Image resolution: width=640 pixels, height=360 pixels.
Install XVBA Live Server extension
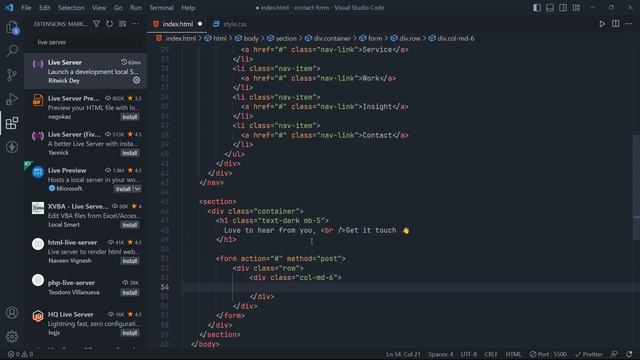(130, 225)
